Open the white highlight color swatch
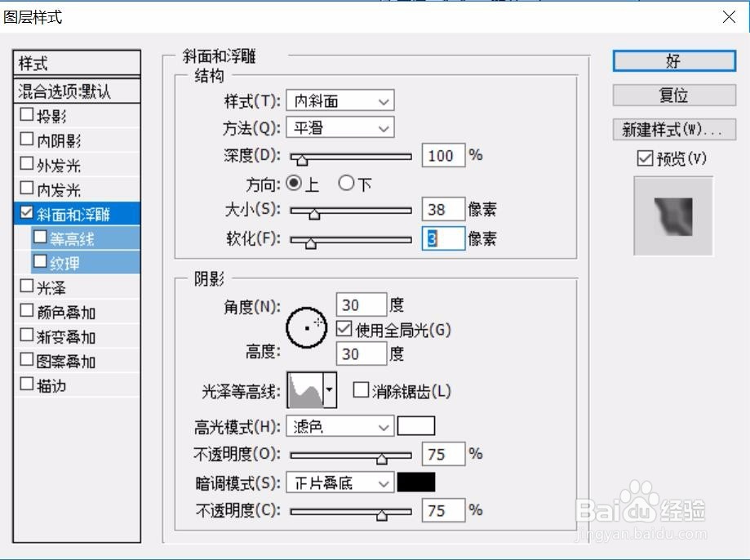The image size is (750, 560). [417, 425]
